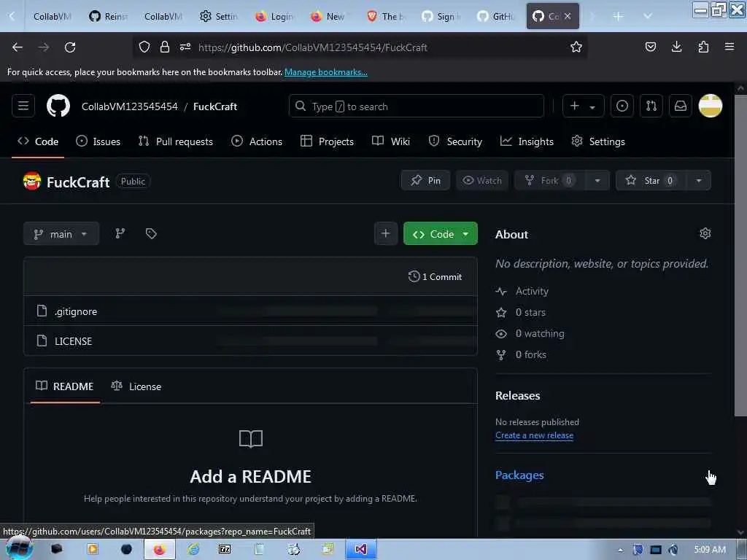Expand the main branch selector
This screenshot has height=560, width=747.
(61, 234)
